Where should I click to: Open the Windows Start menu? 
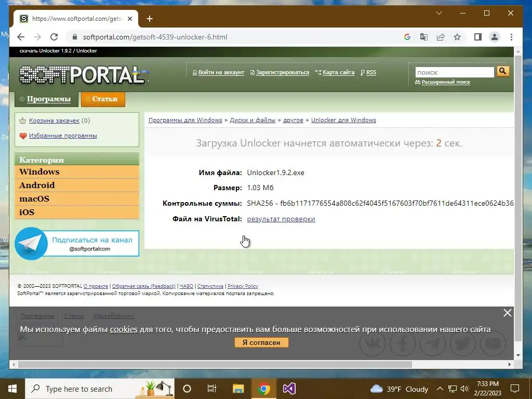[12, 389]
